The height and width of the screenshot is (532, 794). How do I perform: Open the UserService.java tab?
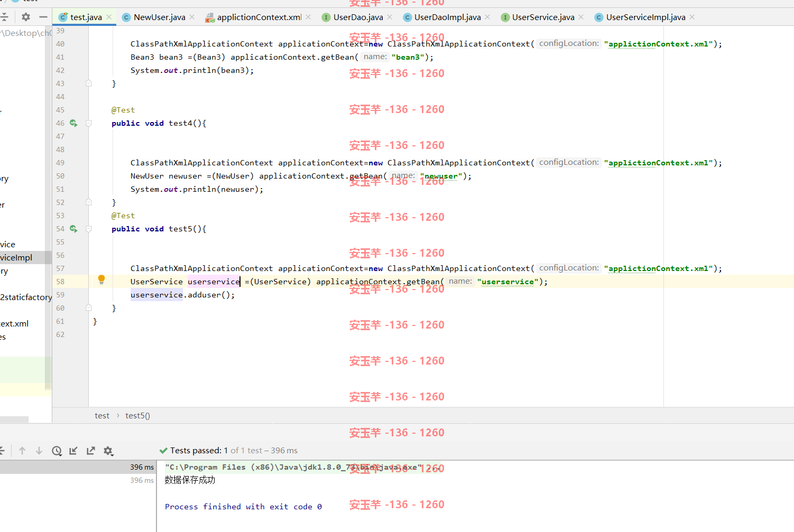pyautogui.click(x=543, y=17)
